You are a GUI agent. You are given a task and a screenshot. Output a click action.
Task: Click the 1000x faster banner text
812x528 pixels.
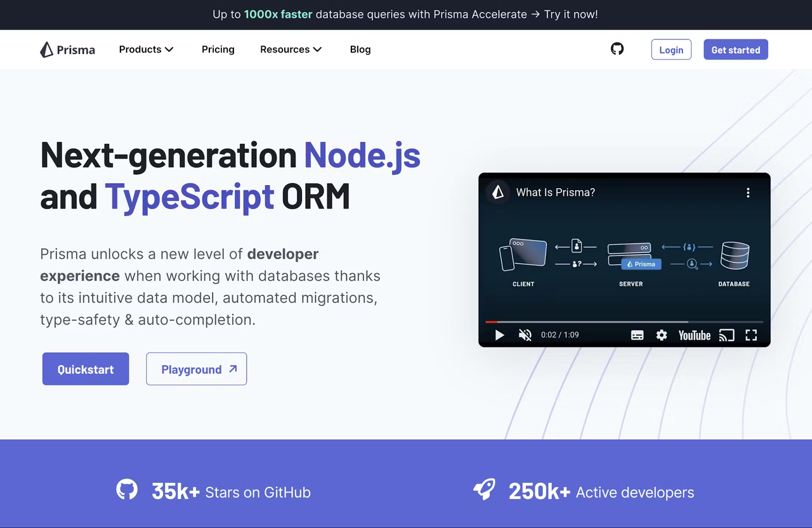coord(278,14)
